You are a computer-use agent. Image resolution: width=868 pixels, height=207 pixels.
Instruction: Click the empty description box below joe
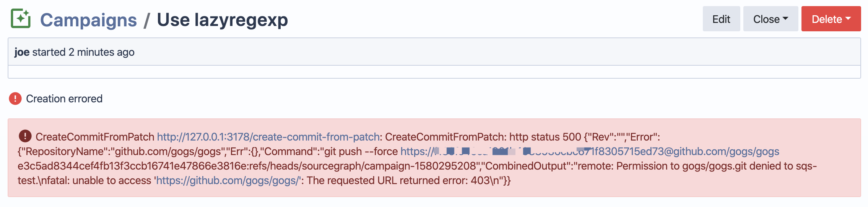[434, 72]
